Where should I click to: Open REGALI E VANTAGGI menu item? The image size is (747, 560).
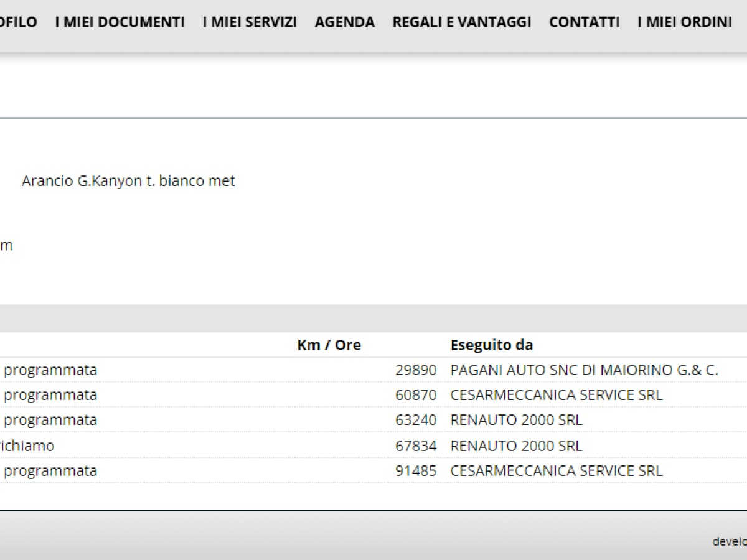pos(462,22)
